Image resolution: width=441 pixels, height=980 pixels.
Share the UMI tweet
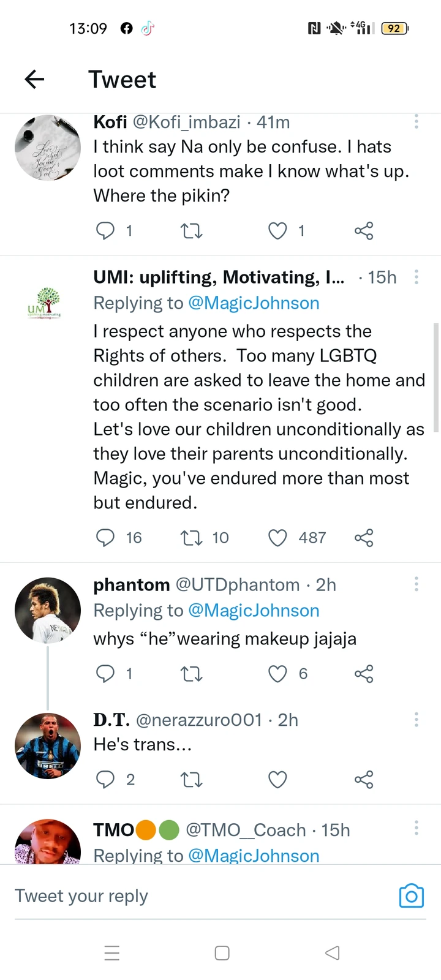pyautogui.click(x=364, y=538)
